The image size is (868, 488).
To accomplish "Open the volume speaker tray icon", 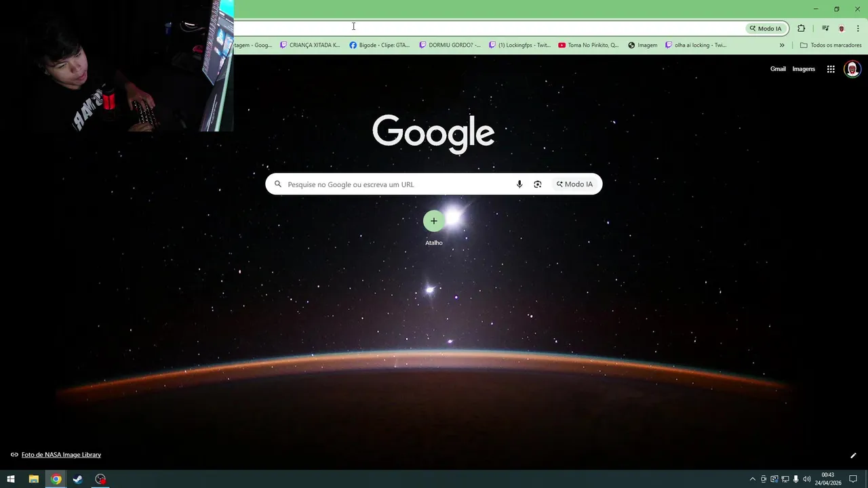I will (x=806, y=479).
